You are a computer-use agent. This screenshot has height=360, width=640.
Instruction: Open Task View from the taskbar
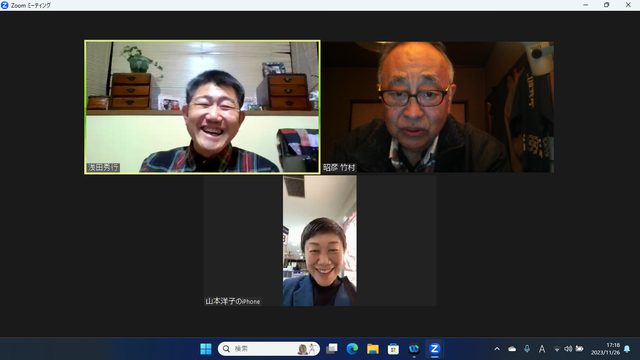[x=331, y=349]
